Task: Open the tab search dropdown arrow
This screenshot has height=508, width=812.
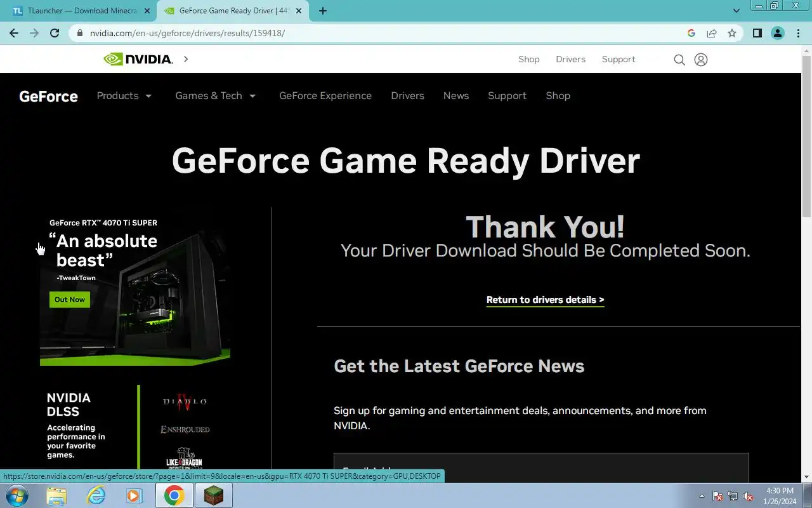Action: point(737,11)
